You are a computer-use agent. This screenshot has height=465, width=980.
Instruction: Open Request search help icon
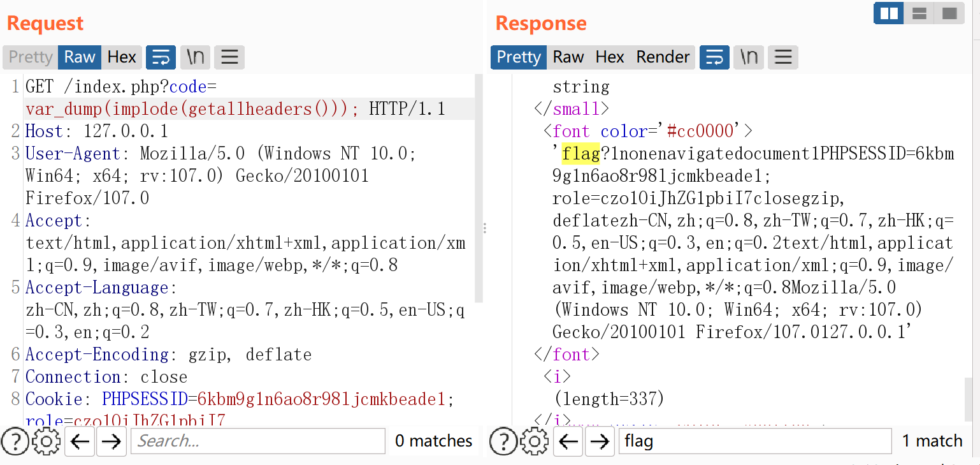(14, 441)
